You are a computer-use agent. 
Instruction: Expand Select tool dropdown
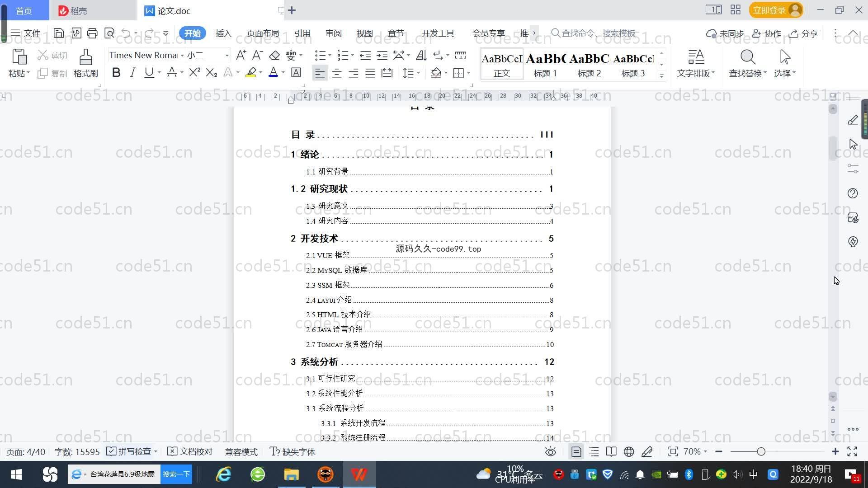tap(794, 73)
